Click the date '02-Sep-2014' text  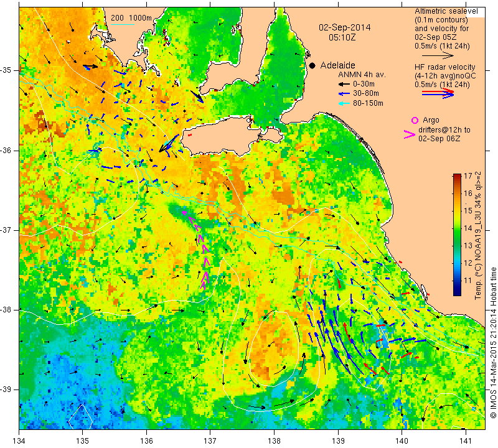click(x=345, y=27)
